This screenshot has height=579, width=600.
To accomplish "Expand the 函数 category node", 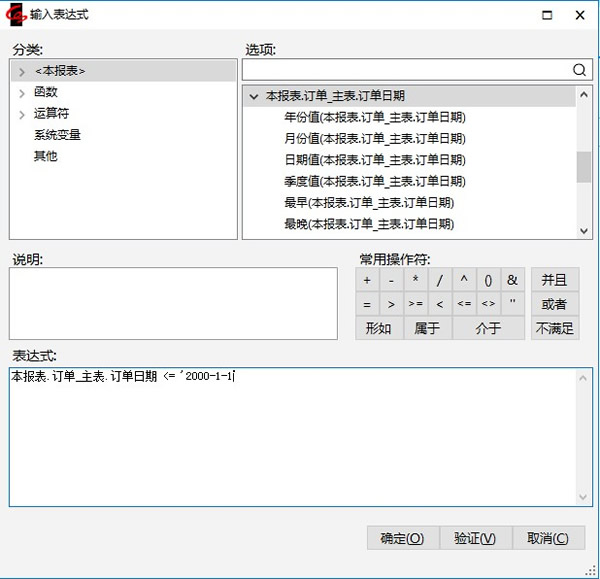I will [21, 93].
